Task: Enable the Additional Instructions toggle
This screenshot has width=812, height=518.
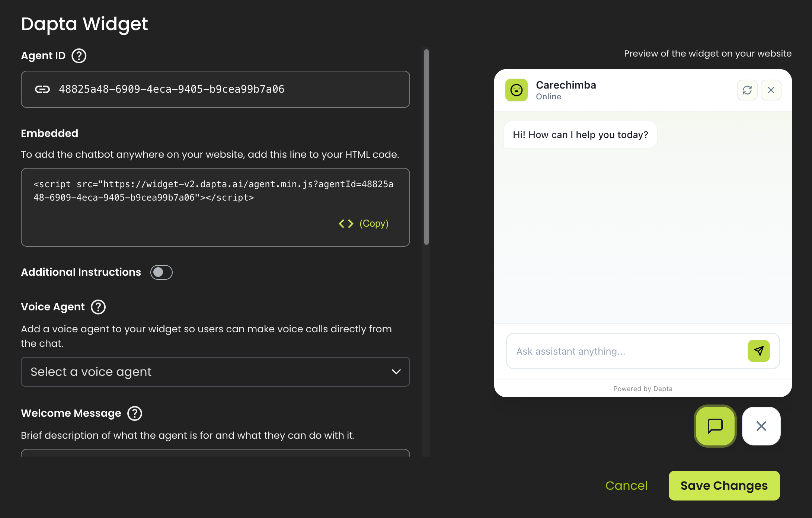Action: 162,272
